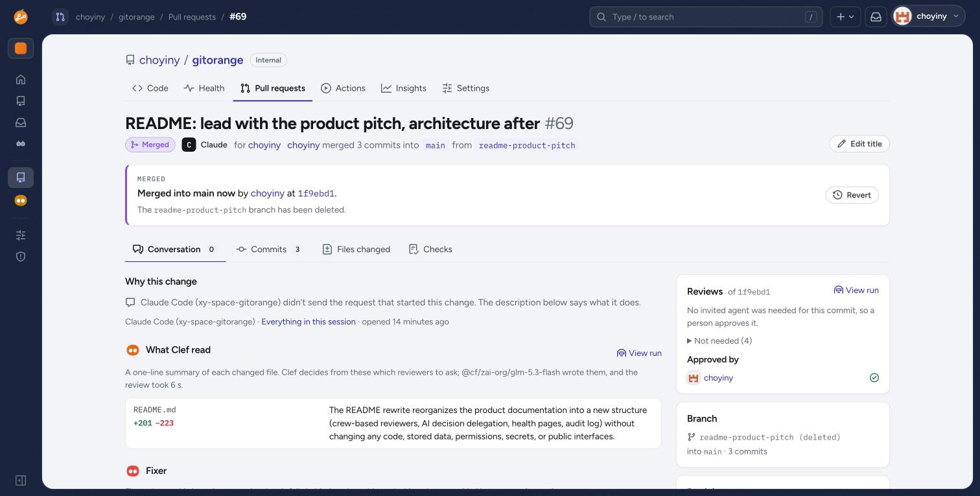Viewport: 980px width, 496px height.
Task: Click the #69 breadcrumb item
Action: [238, 17]
